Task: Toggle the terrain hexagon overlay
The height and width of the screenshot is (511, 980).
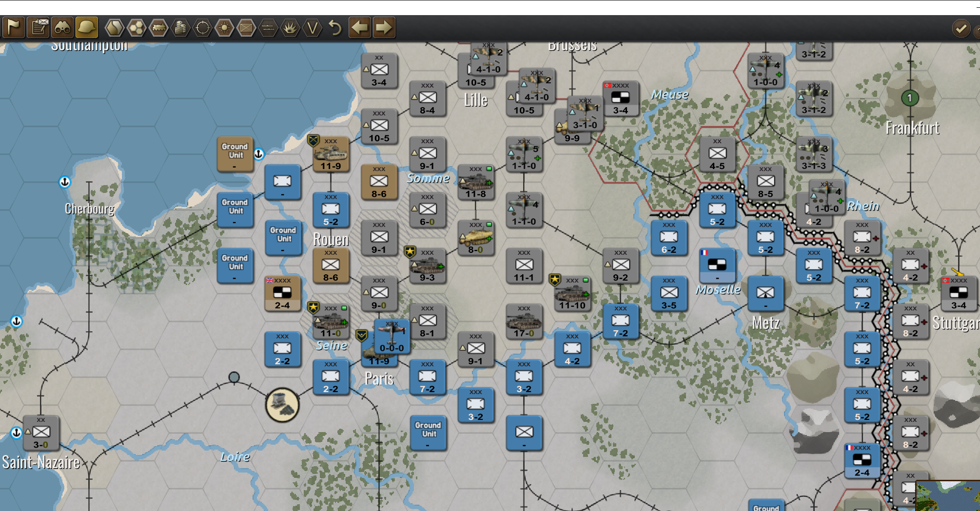Action: [x=114, y=28]
